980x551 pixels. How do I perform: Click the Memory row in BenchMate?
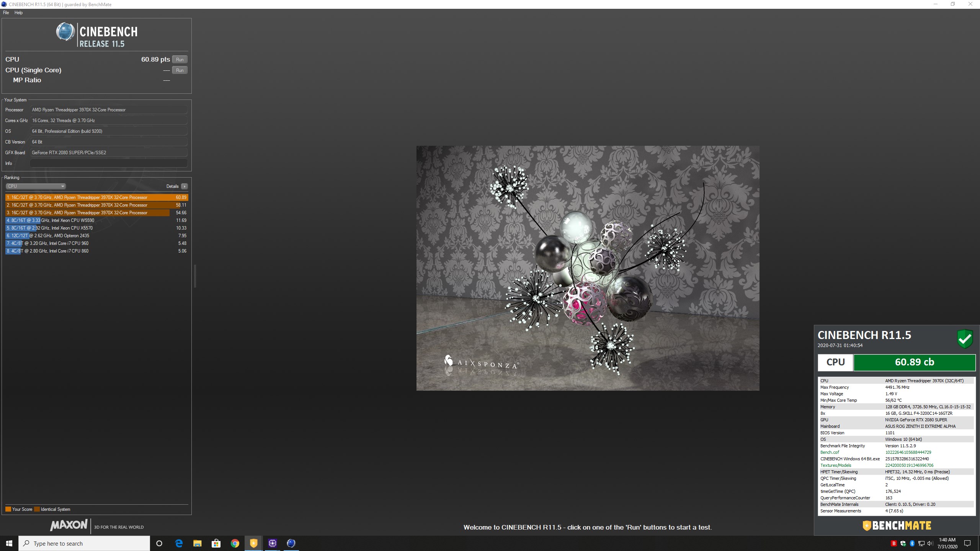[x=896, y=407]
